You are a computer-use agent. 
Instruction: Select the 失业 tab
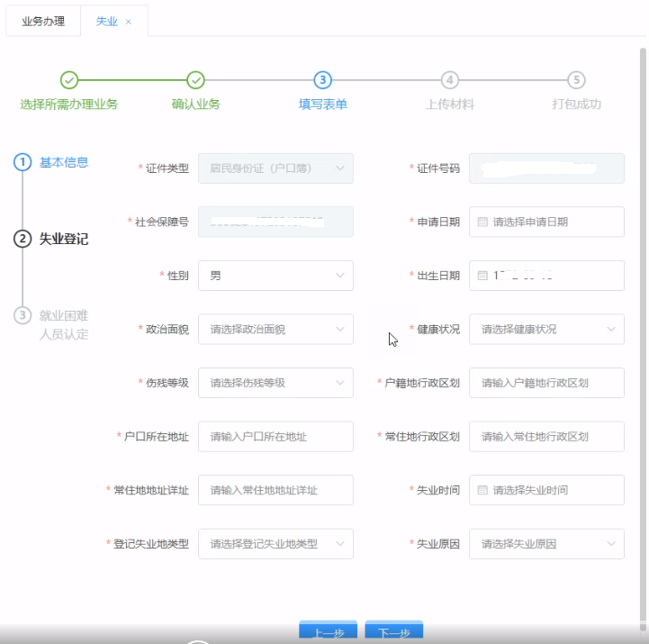[x=107, y=21]
